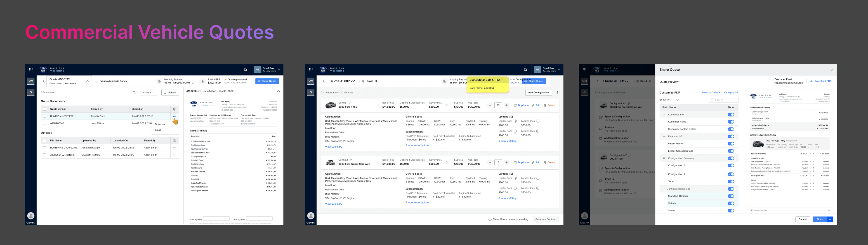Image resolution: width=868 pixels, height=245 pixels.
Task: Select the Build&Price-01/09/22 quote document checkbox
Action: pyautogui.click(x=45, y=116)
